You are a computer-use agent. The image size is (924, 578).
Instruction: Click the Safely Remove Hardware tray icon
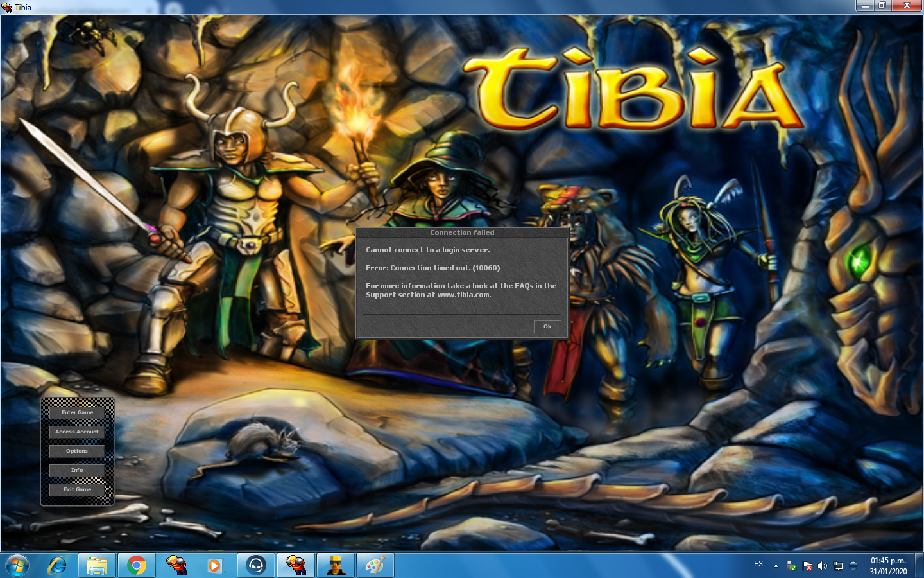coord(791,566)
